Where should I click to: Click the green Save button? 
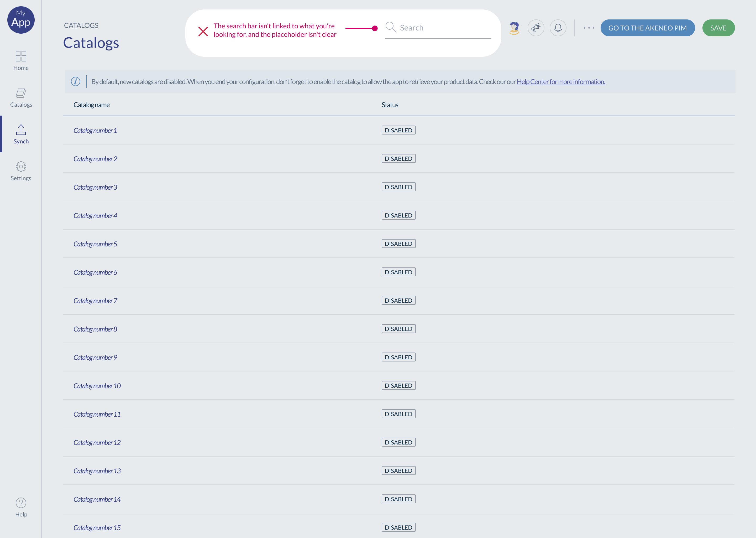(x=718, y=28)
